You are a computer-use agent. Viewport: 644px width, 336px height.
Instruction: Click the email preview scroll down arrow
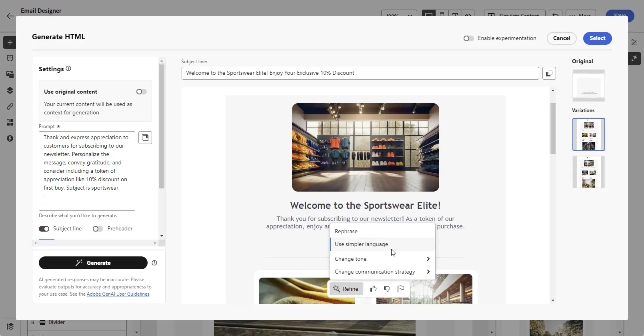tap(553, 300)
